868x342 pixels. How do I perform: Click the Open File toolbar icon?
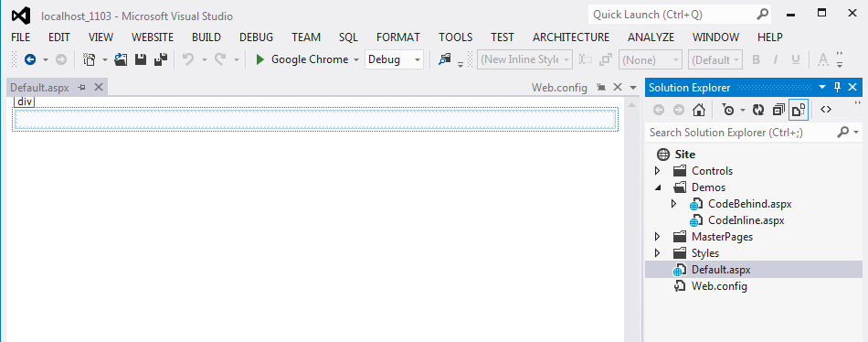tap(121, 59)
